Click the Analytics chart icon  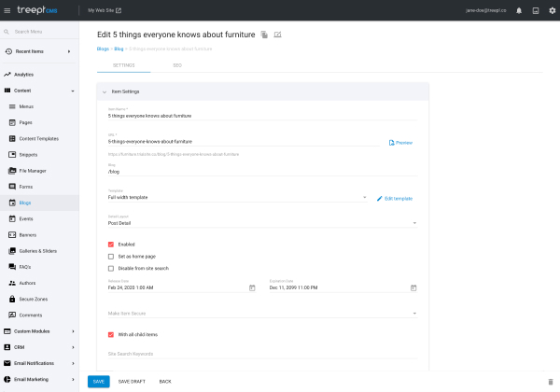coord(7,75)
